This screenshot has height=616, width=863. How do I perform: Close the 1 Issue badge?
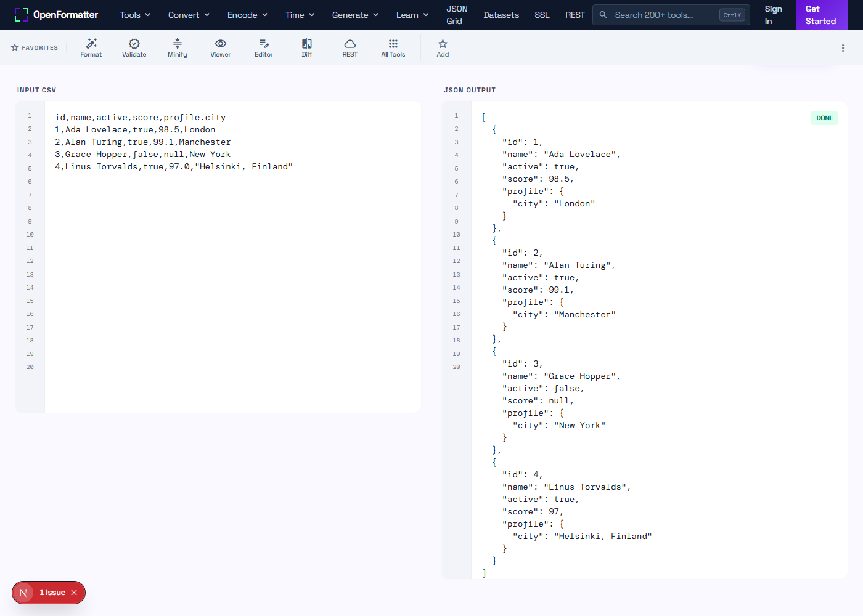[x=74, y=593]
